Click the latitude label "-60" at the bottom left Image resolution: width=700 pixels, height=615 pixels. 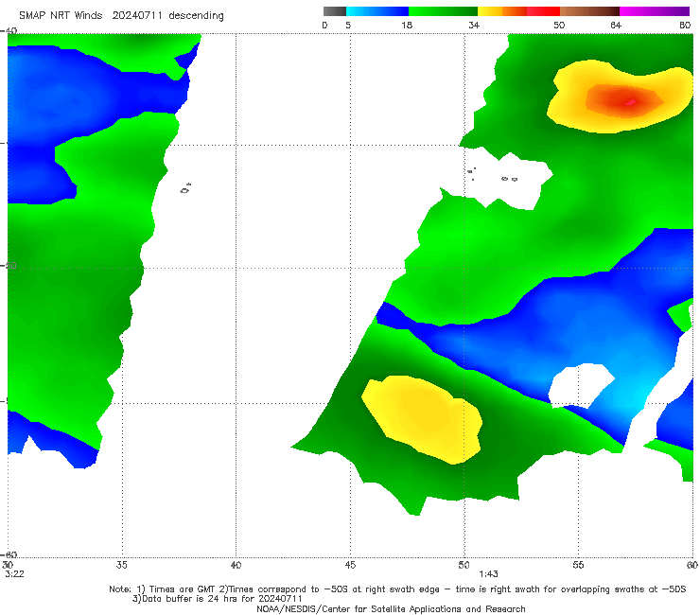pyautogui.click(x=9, y=554)
